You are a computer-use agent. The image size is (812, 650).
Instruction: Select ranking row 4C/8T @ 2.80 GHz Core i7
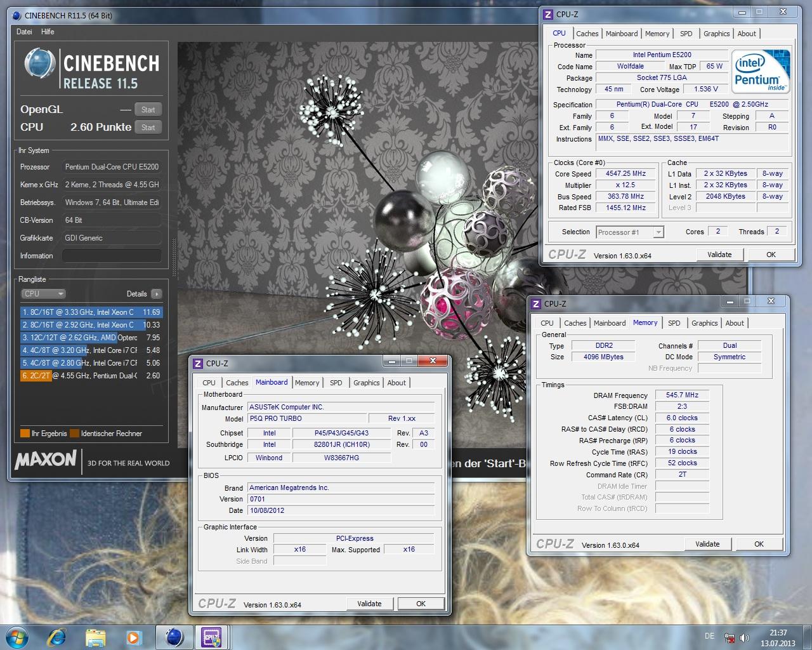pos(91,363)
